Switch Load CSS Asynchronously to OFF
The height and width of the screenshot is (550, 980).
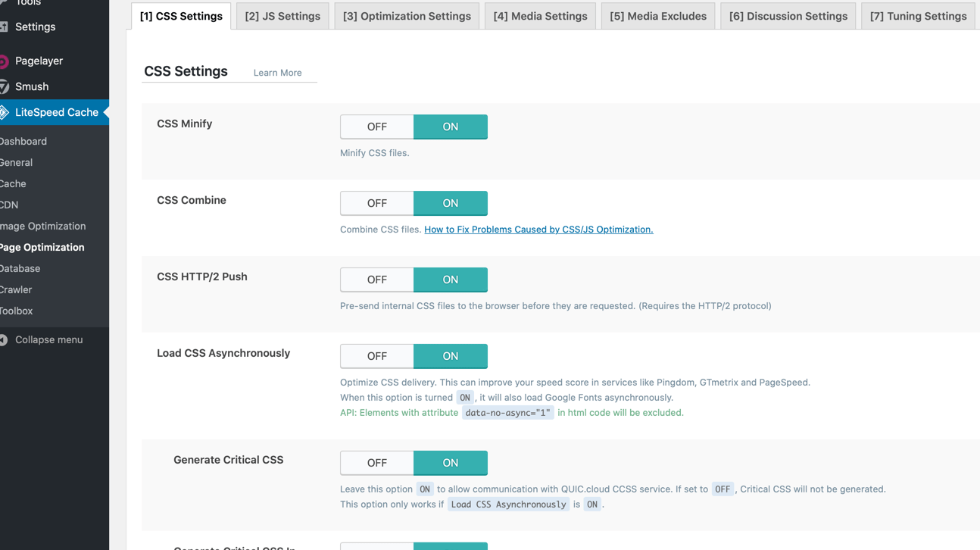tap(376, 357)
